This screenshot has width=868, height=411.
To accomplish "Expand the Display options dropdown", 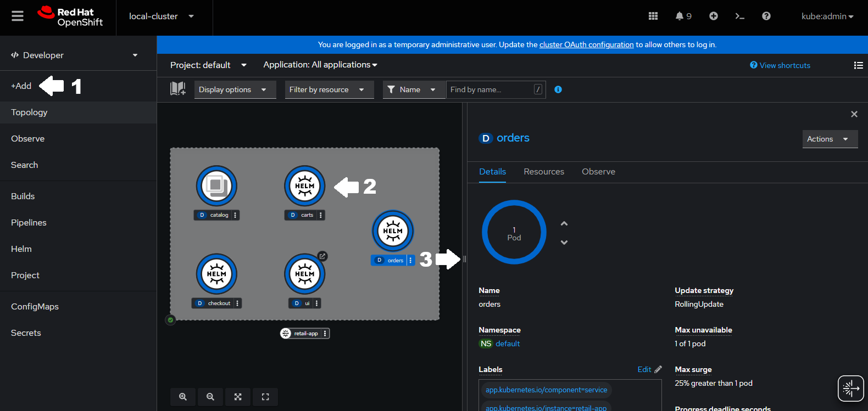I will click(232, 89).
